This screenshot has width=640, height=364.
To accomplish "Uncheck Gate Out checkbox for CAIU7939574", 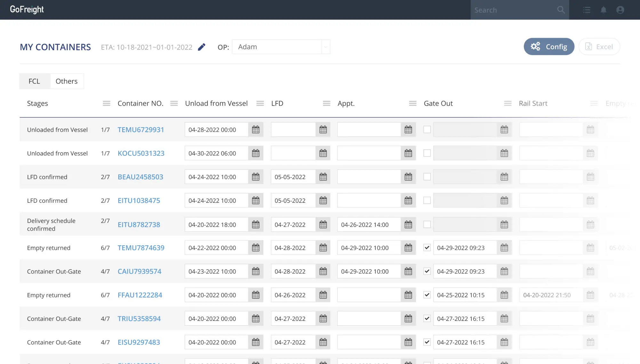I will pyautogui.click(x=427, y=271).
